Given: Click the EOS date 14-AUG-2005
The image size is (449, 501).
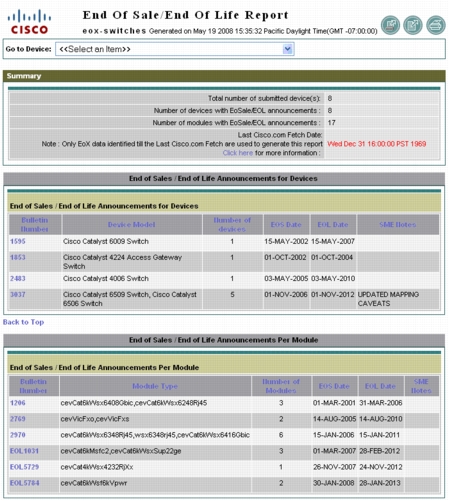Looking at the screenshot, I should tap(334, 419).
